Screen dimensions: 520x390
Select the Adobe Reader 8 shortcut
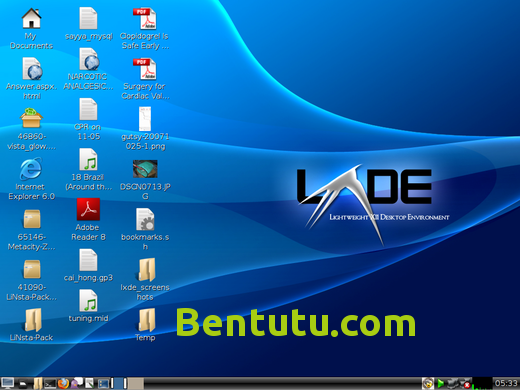(88, 220)
